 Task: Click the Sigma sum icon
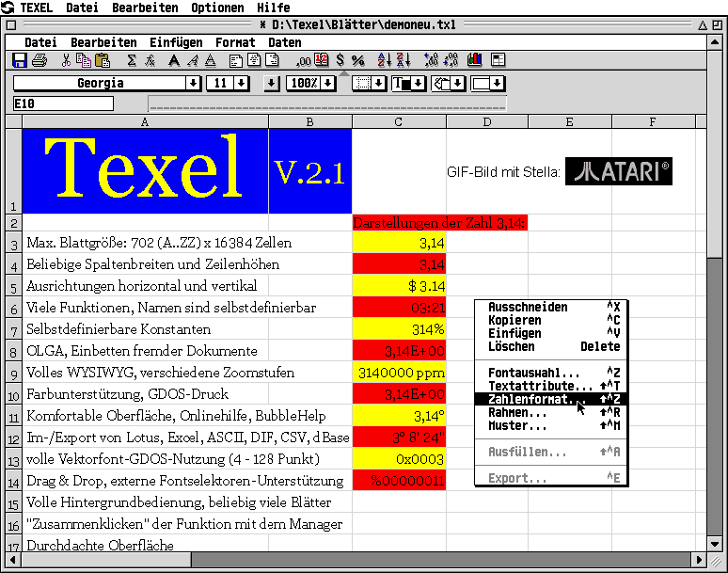pyautogui.click(x=132, y=60)
